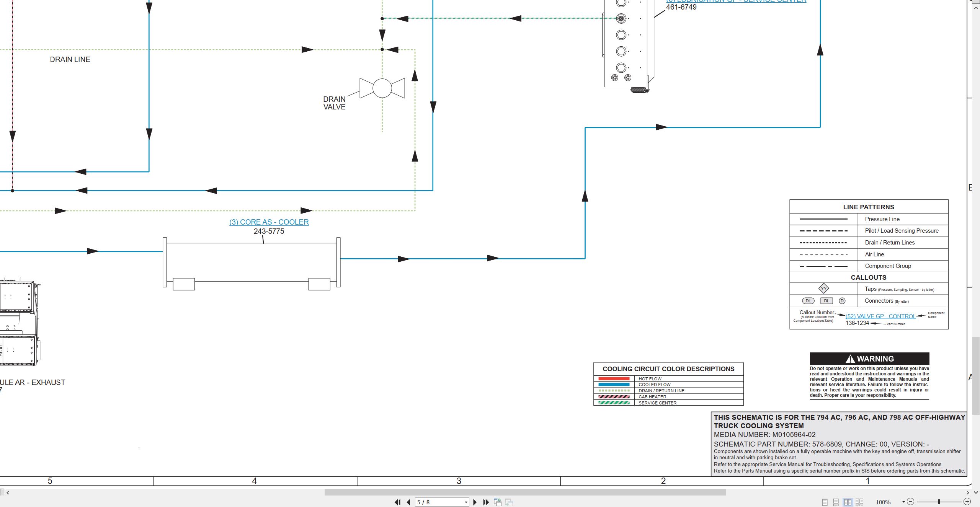Click the zoom in plus icon
This screenshot has height=507, width=980.
967,502
